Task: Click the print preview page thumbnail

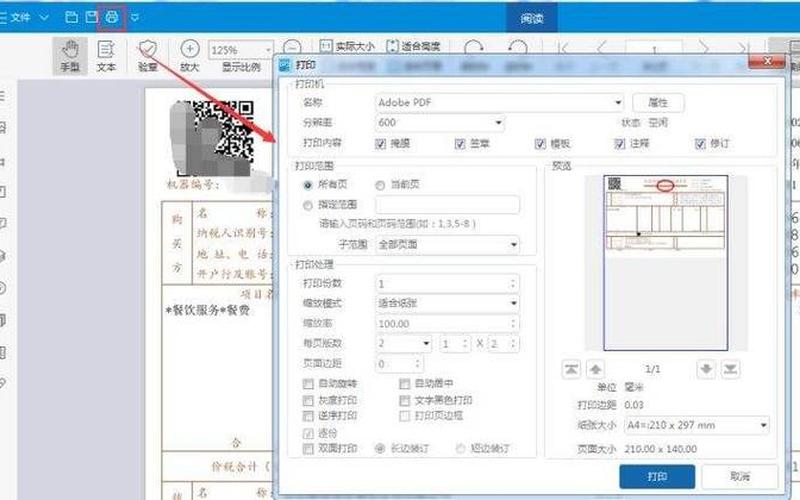Action: coord(665,263)
